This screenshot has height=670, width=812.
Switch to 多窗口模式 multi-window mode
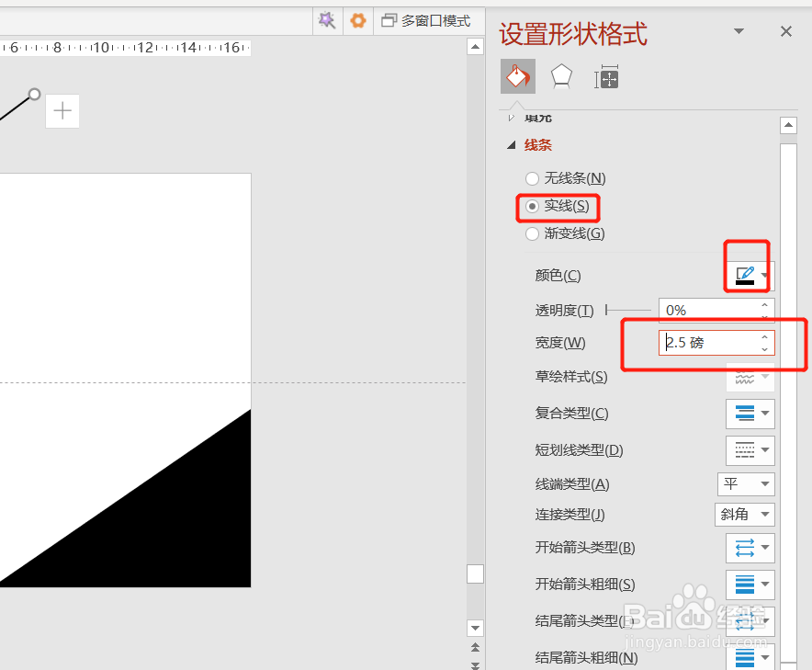coord(426,21)
